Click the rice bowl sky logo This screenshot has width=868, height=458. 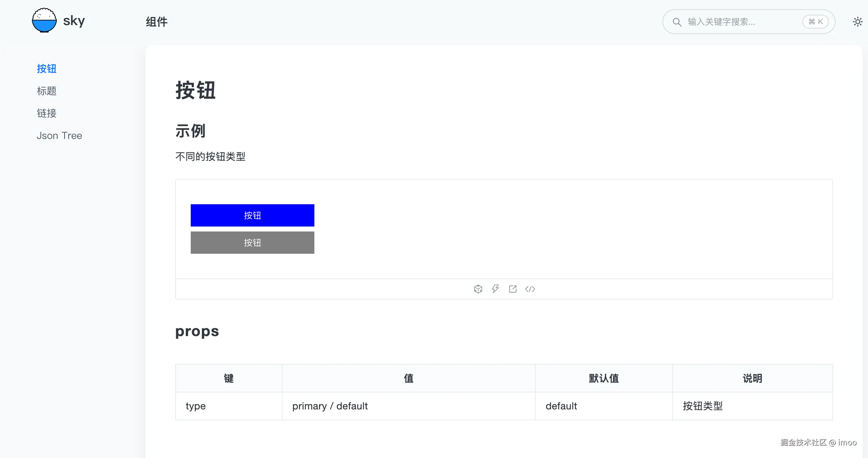(x=44, y=20)
